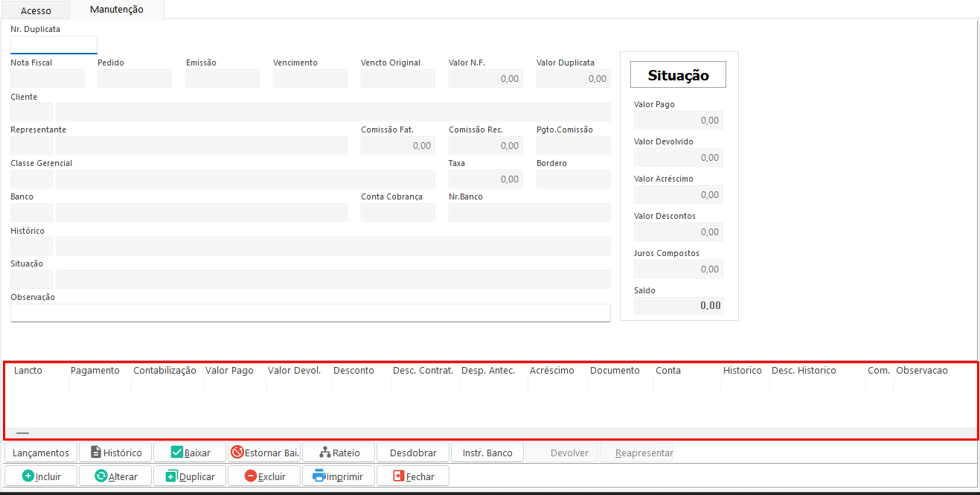Click the Imprimir printer icon
980x495 pixels.
tap(319, 476)
